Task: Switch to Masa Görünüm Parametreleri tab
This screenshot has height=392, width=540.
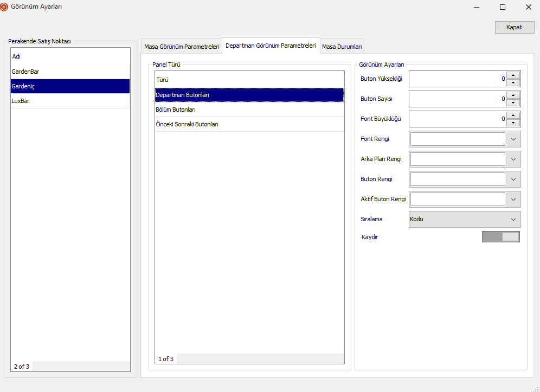Action: click(x=182, y=47)
